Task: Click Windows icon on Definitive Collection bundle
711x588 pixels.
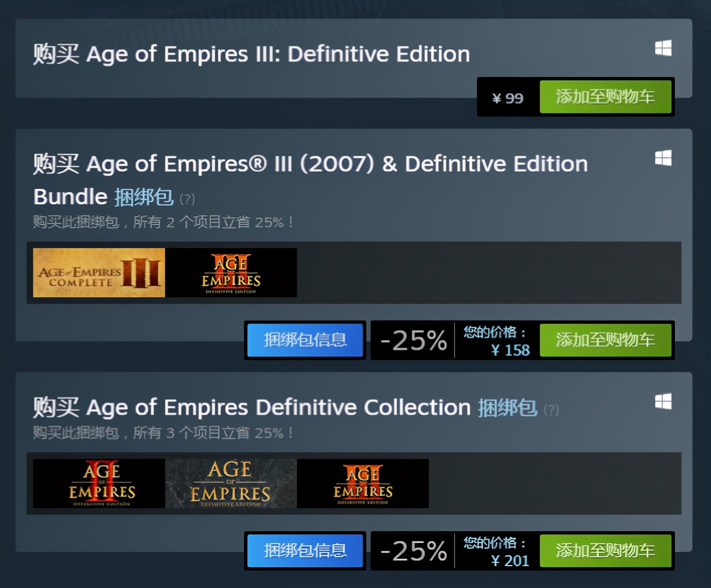Action: point(663,402)
